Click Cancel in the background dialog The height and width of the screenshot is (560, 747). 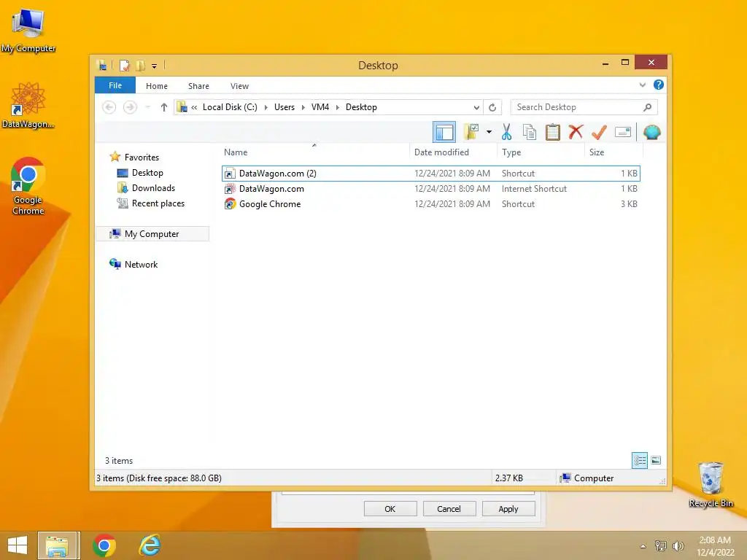coord(449,508)
